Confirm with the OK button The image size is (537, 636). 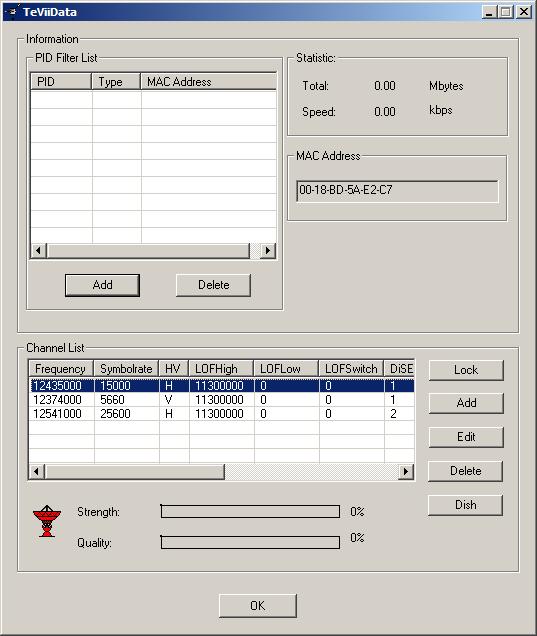pos(258,606)
